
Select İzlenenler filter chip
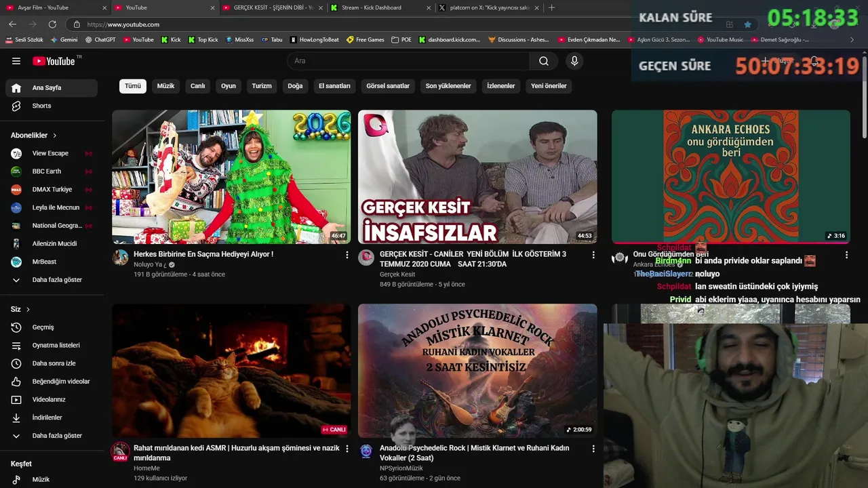[x=501, y=86]
